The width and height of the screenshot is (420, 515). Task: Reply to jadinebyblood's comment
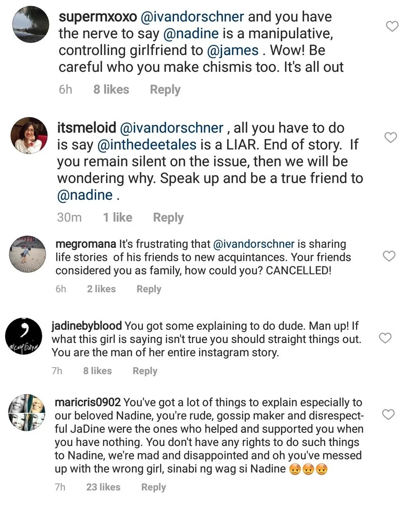point(145,371)
